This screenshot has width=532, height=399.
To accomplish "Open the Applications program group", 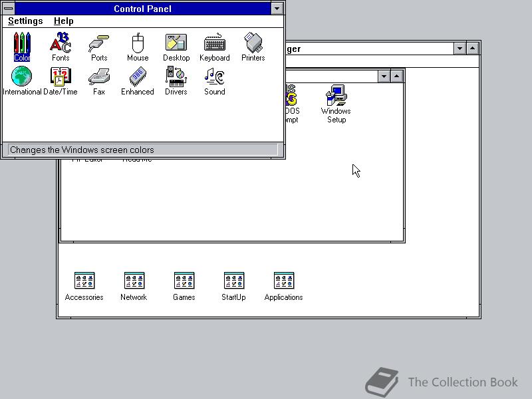I will 284,287.
